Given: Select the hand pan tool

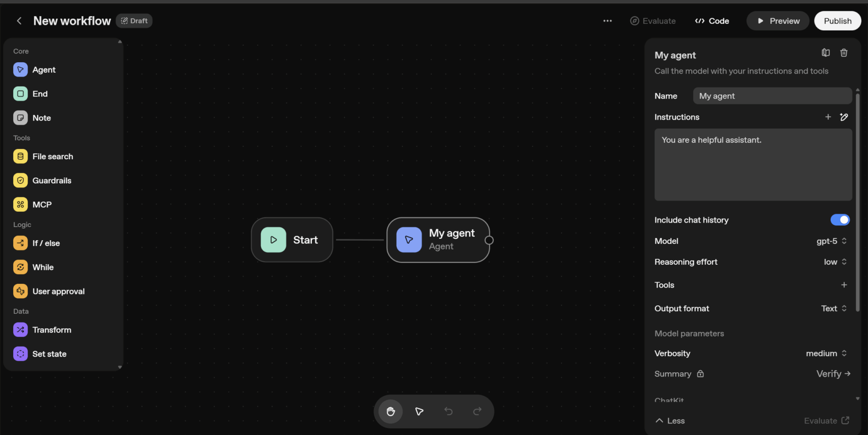Looking at the screenshot, I should coord(390,411).
